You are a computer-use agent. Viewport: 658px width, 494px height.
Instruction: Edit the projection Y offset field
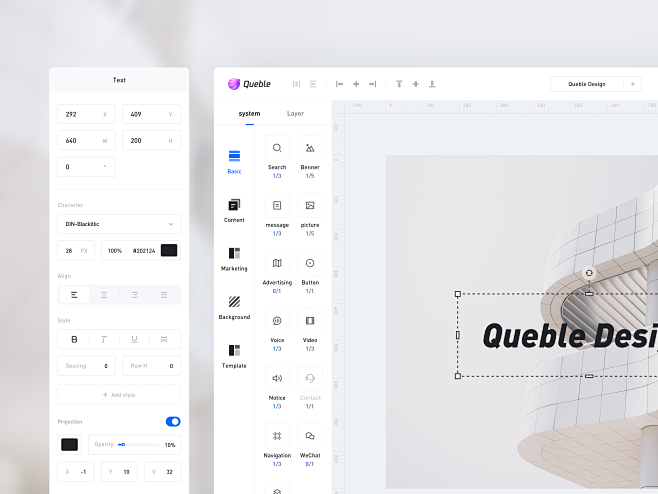(119, 472)
